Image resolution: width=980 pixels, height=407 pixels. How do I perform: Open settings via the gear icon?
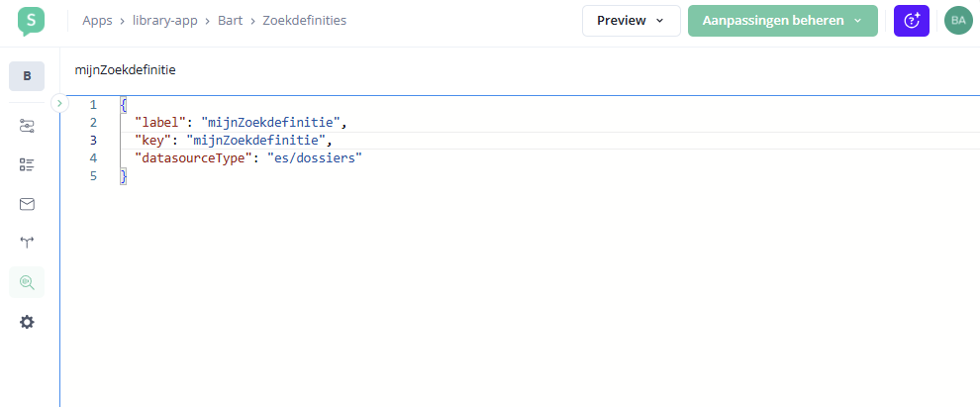[27, 322]
